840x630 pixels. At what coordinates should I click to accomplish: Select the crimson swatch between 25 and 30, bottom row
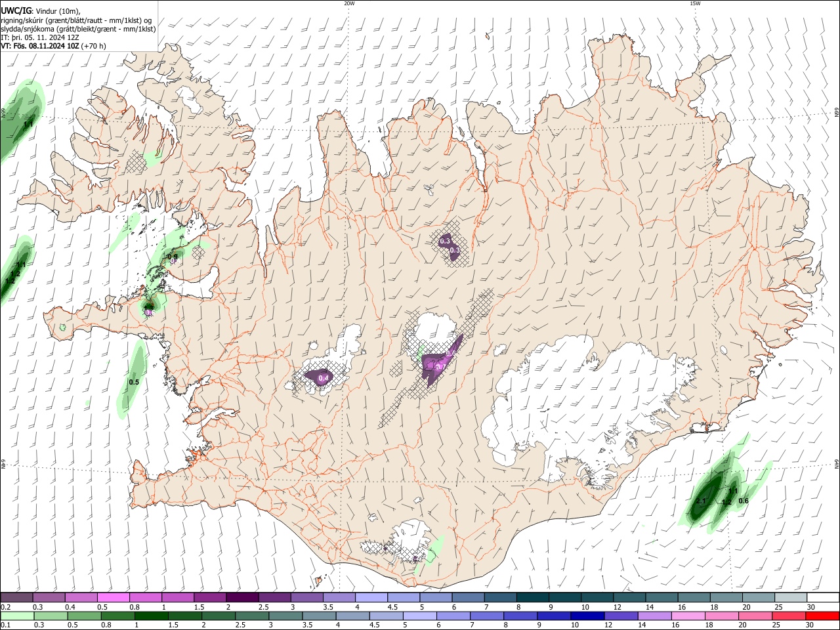(789, 616)
